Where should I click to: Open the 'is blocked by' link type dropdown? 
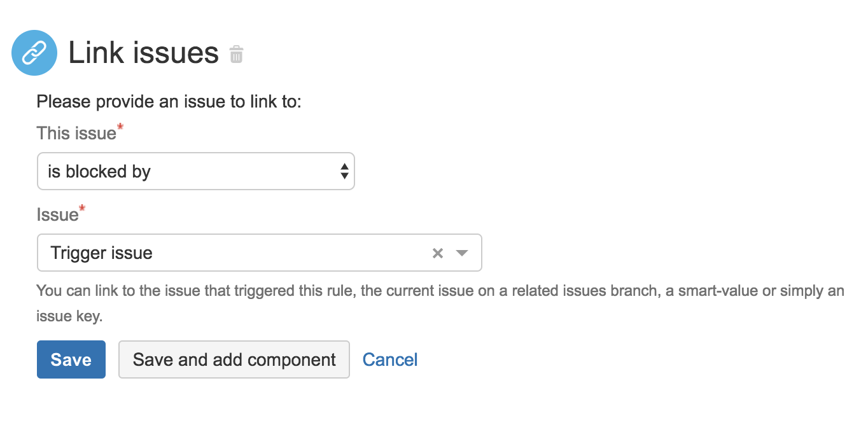click(x=195, y=171)
